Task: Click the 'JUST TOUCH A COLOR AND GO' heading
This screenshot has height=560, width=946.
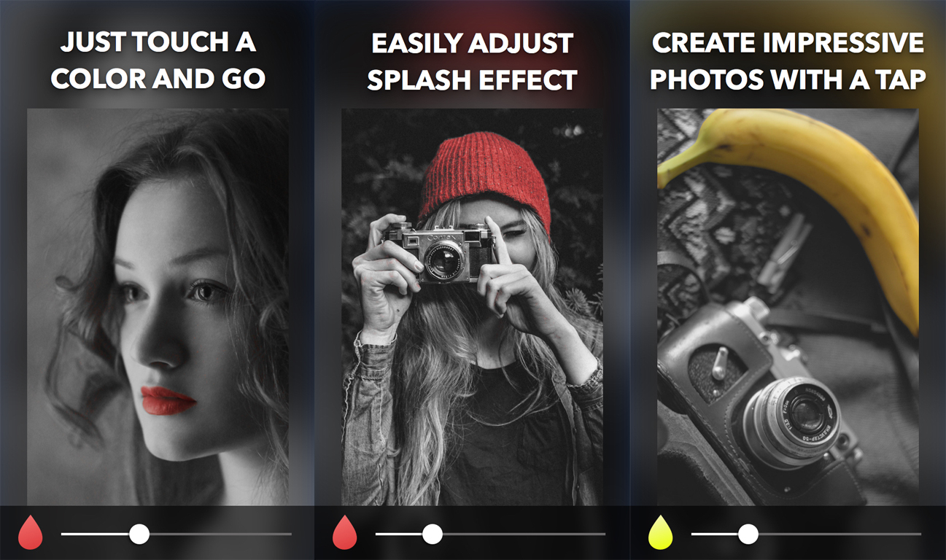Action: [158, 60]
